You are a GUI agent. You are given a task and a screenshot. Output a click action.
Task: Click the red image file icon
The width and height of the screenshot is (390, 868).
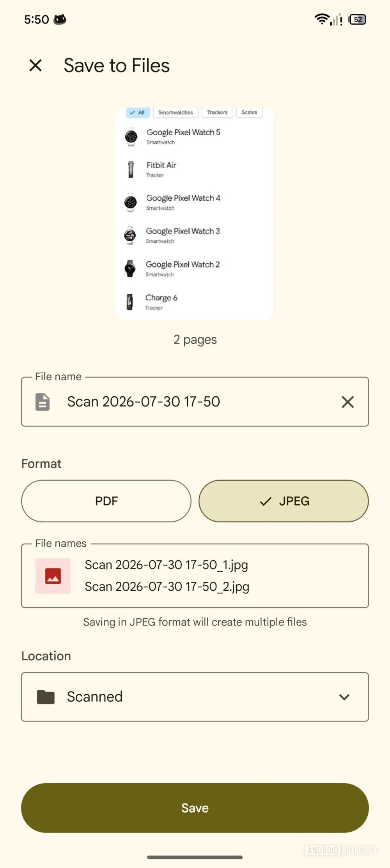point(53,576)
